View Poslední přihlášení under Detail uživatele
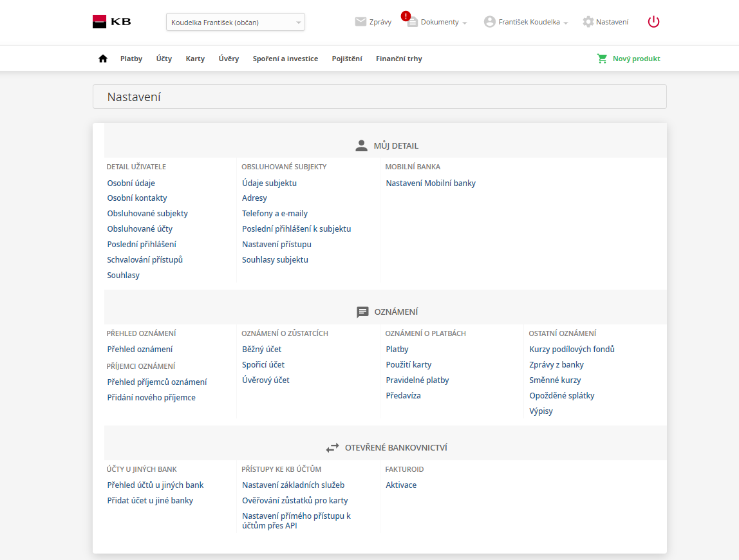The image size is (739, 560). pos(142,244)
